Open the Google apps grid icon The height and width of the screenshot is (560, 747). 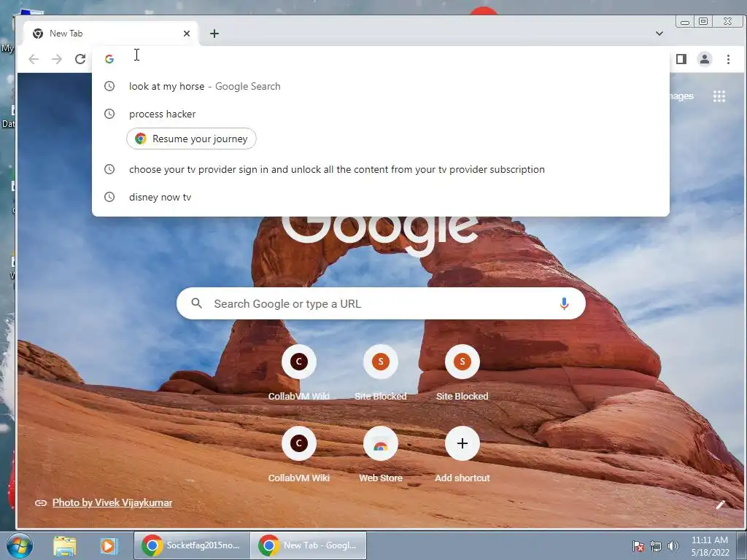tap(719, 96)
